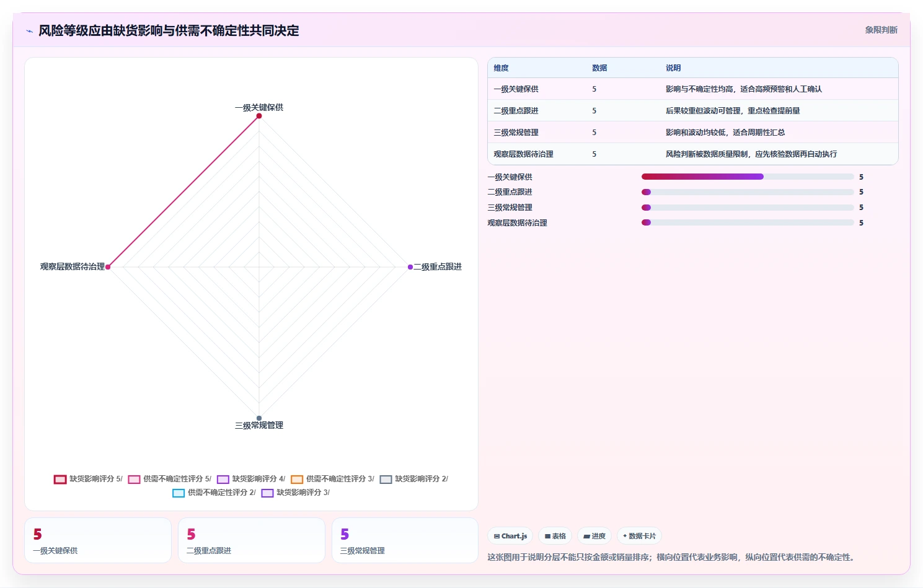Click the 说明 column header
The height and width of the screenshot is (588, 923).
tap(673, 68)
